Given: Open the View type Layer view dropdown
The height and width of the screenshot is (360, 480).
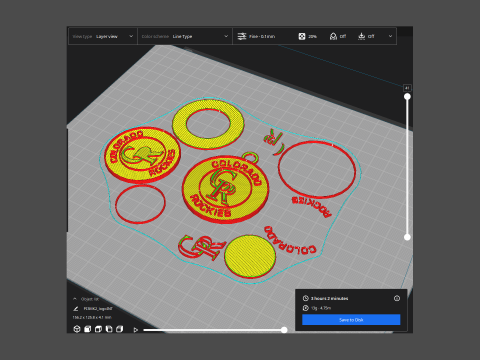Looking at the screenshot, I should (103, 36).
